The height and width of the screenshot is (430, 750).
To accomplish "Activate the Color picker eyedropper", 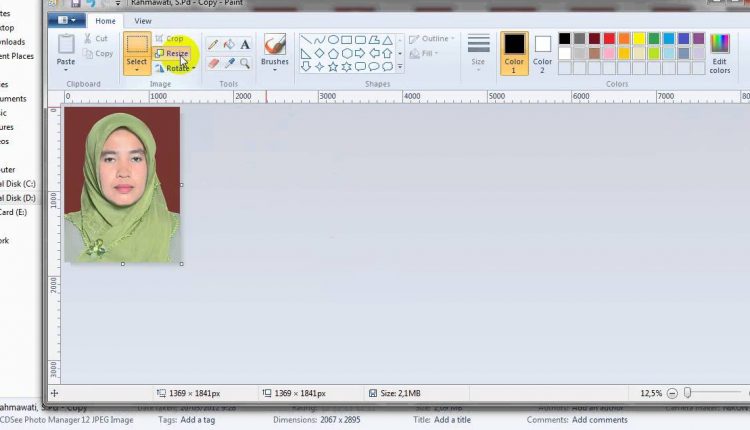I will pos(229,63).
